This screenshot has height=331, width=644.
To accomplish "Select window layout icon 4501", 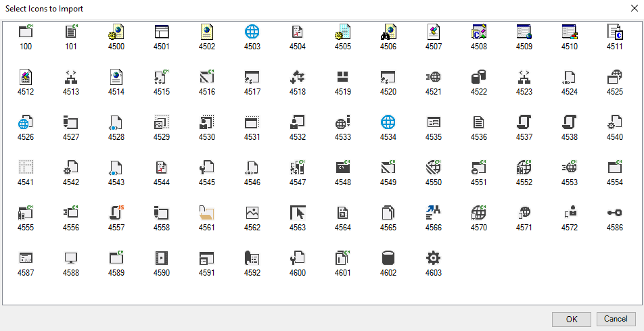I will [162, 32].
